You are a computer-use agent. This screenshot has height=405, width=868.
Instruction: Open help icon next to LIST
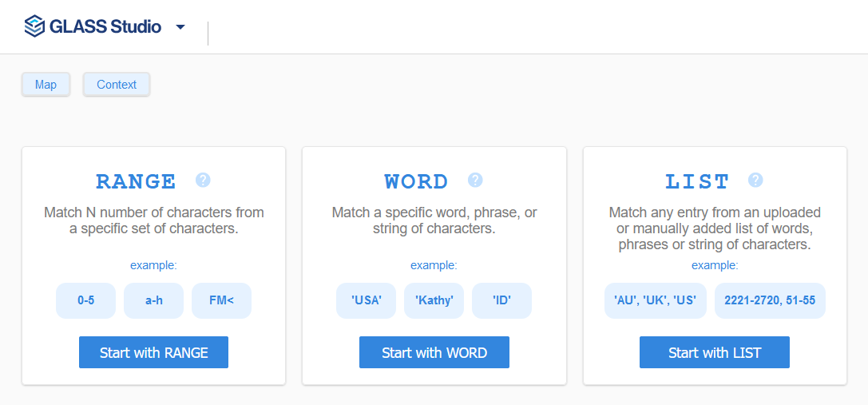[x=755, y=180]
